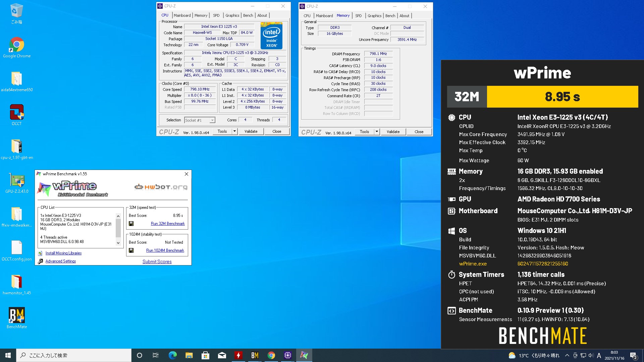Switch to CPU-Z taskbar icon

[287, 355]
